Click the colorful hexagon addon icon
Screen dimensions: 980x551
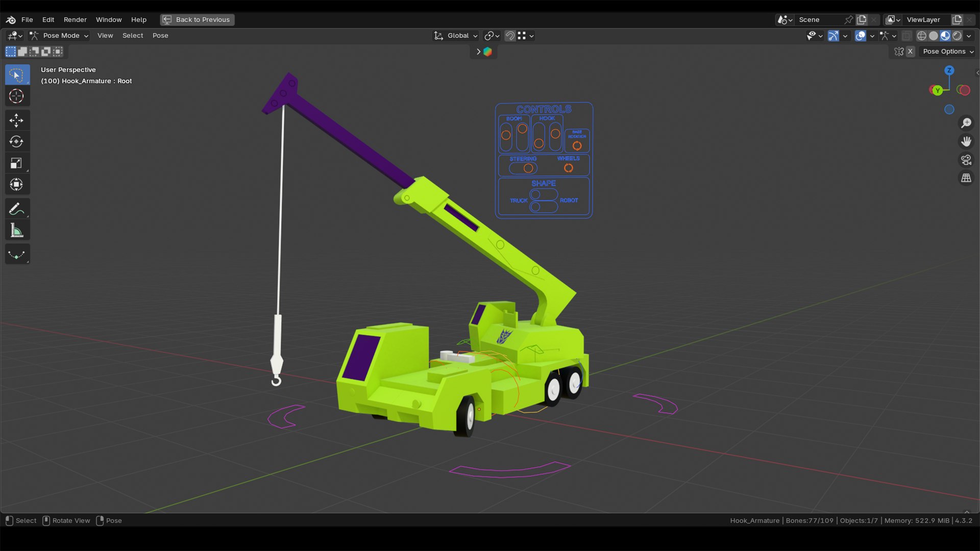point(488,52)
